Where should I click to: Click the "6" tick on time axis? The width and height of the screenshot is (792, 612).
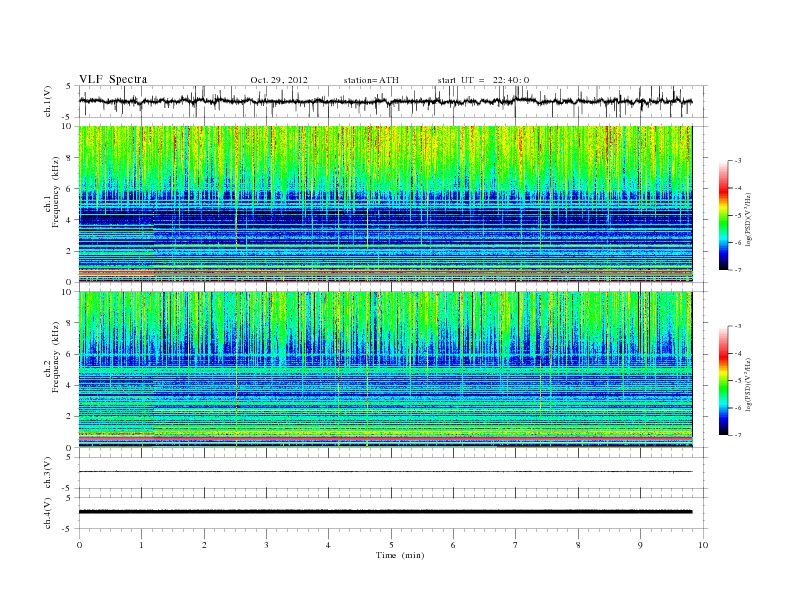tap(453, 545)
